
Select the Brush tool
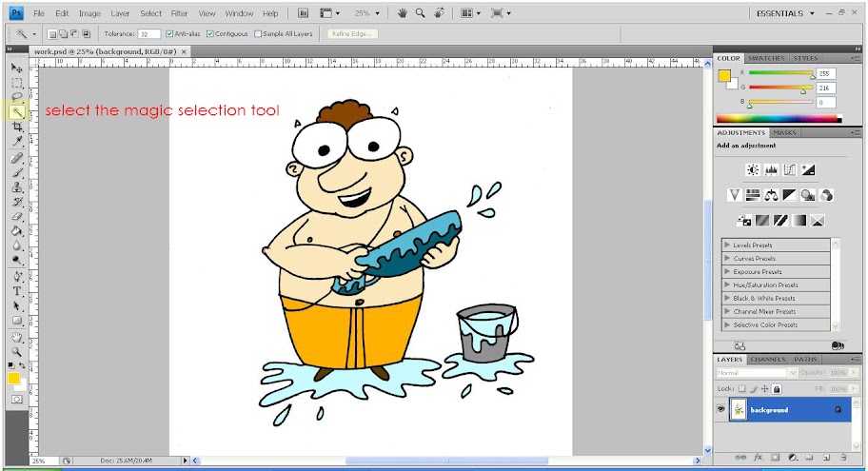(16, 172)
